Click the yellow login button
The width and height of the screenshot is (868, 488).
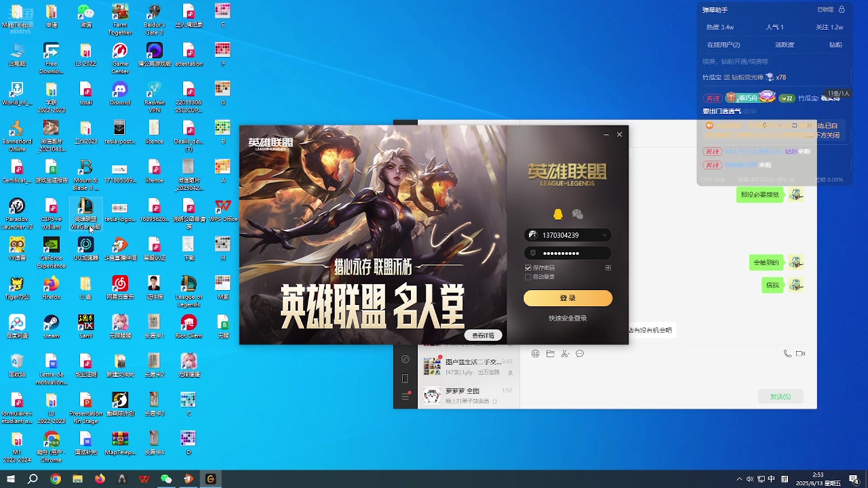coord(568,298)
